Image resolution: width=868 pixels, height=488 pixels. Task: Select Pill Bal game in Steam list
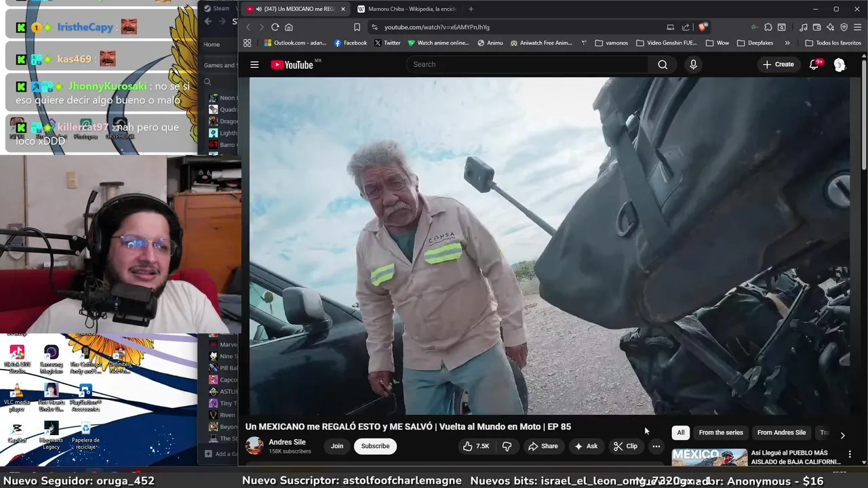point(223,368)
